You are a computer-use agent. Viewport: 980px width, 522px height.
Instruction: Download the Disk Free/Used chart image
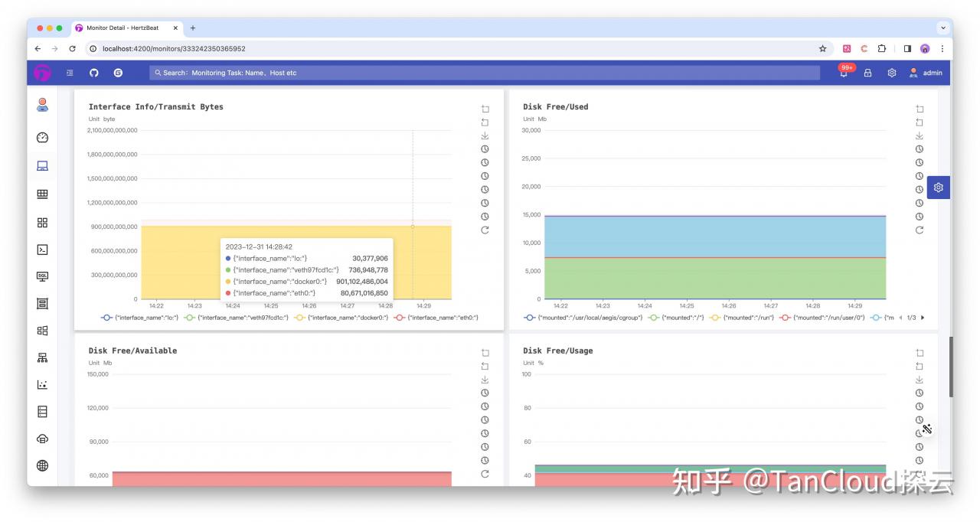[920, 135]
